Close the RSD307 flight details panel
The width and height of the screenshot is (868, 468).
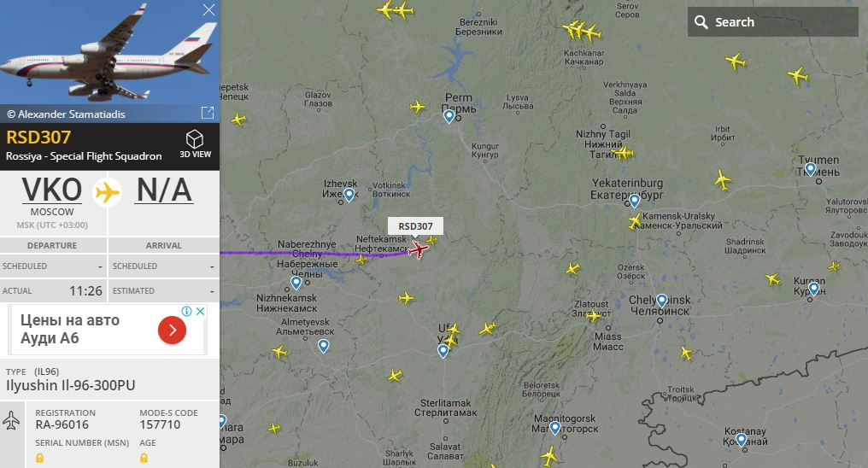tap(208, 10)
